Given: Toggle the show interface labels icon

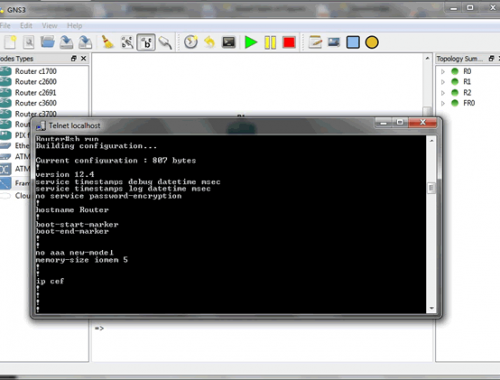Looking at the screenshot, I should point(146,42).
